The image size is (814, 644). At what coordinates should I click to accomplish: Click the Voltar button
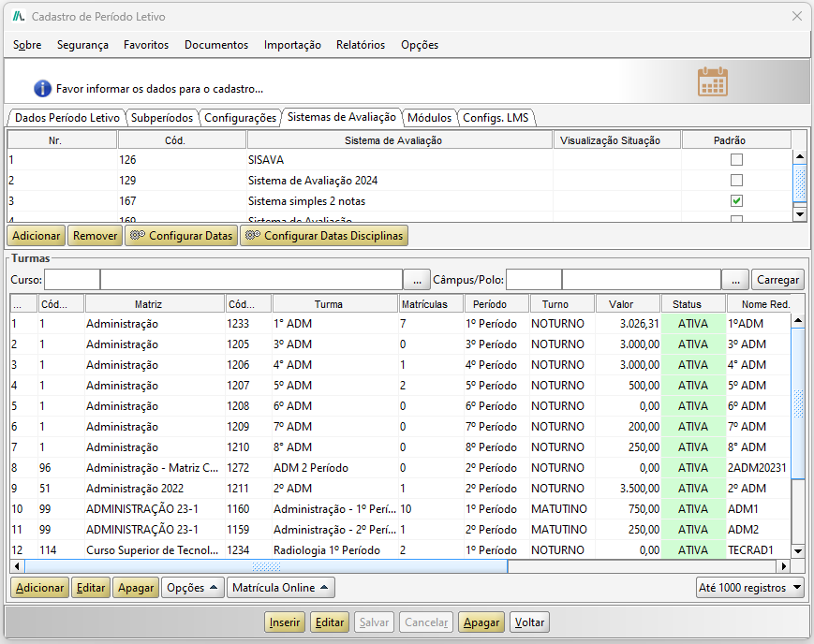[x=529, y=622]
